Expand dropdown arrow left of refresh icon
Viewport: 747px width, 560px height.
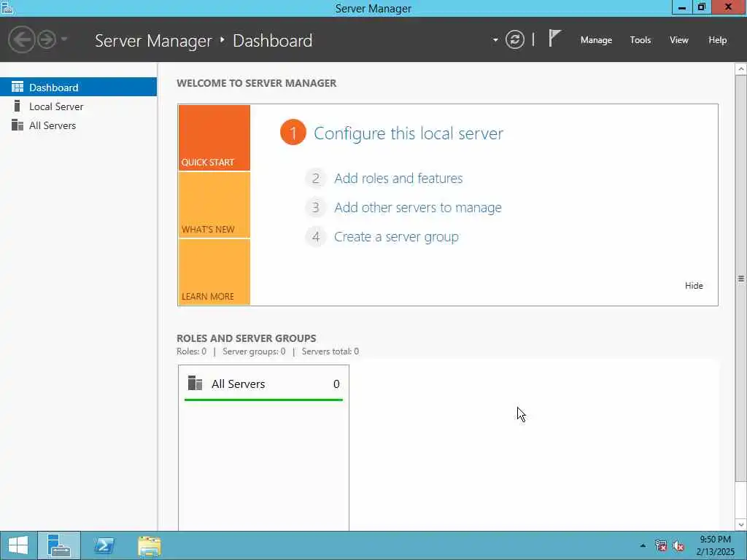(495, 39)
